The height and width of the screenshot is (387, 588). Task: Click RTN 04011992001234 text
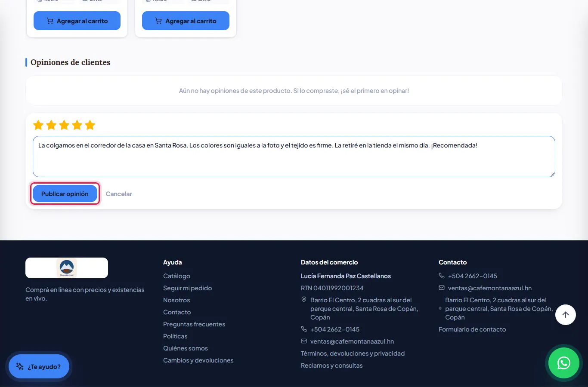(x=332, y=288)
